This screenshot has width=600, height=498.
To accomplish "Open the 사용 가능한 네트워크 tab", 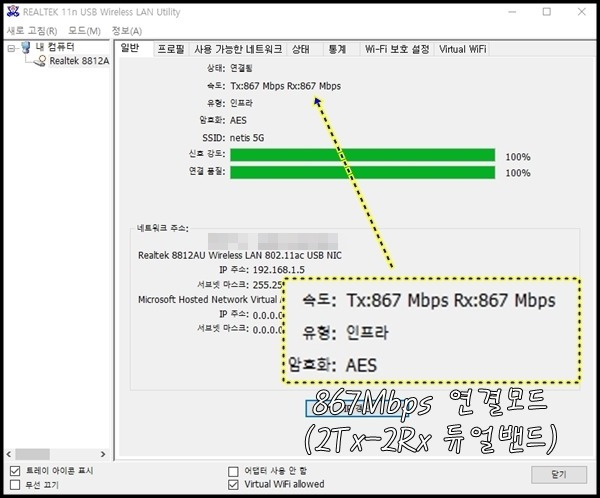I will pos(238,49).
